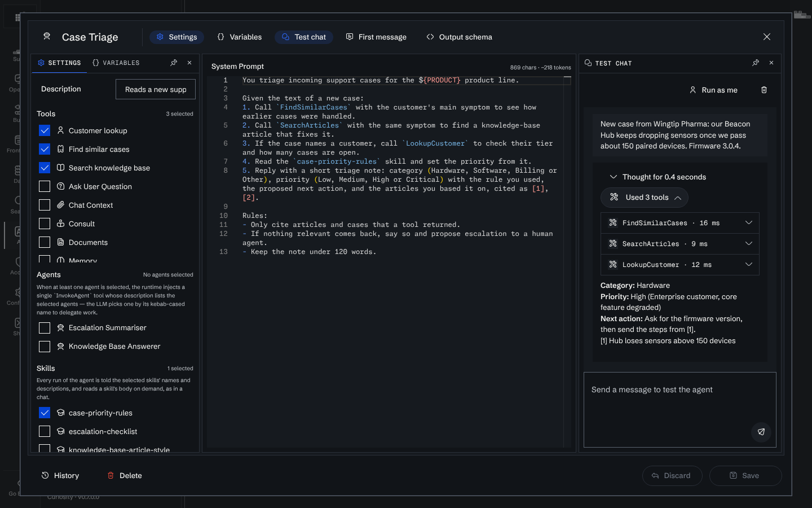Click '1 selected' skills count
The height and width of the screenshot is (508, 812).
coord(182,369)
